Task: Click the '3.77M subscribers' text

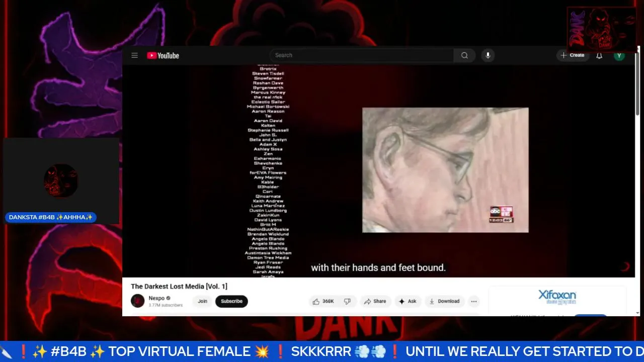Action: (x=166, y=305)
